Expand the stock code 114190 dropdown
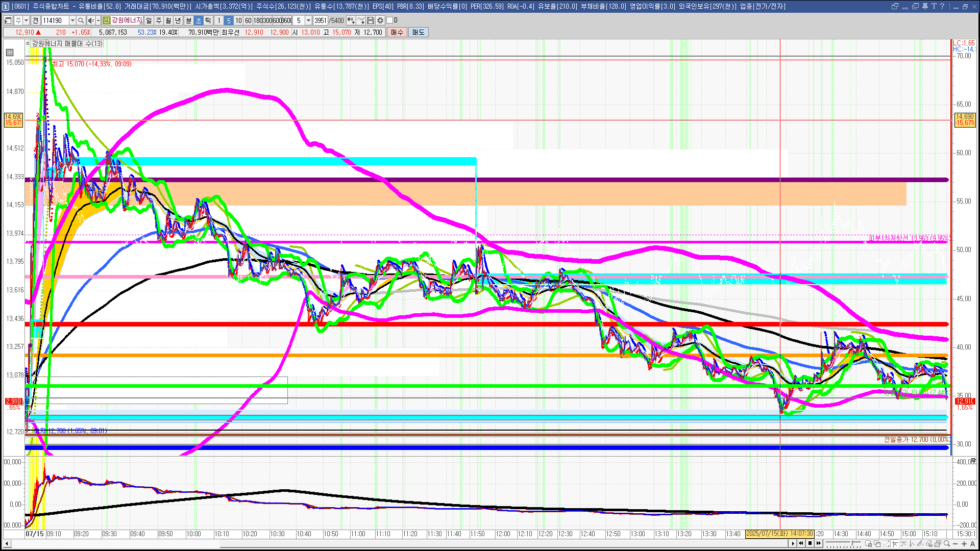Screen dimensions: 980x551 (x=72, y=20)
